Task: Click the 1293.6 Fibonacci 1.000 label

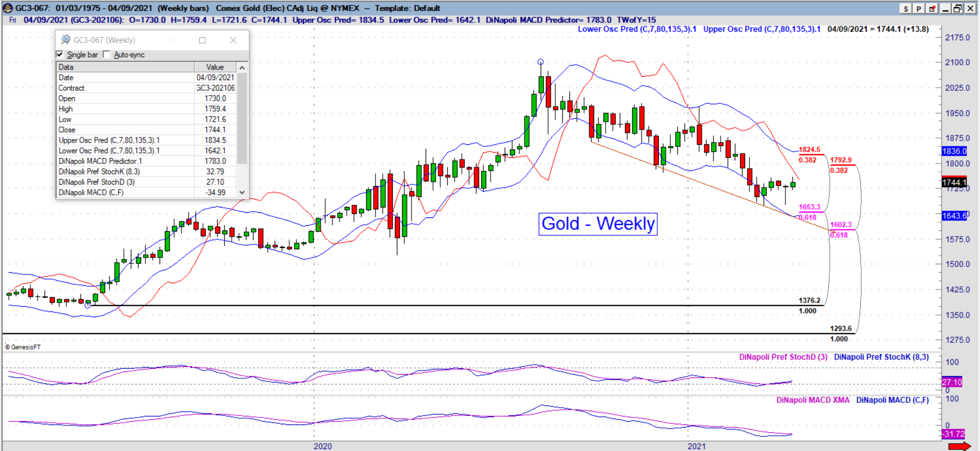Action: [841, 329]
